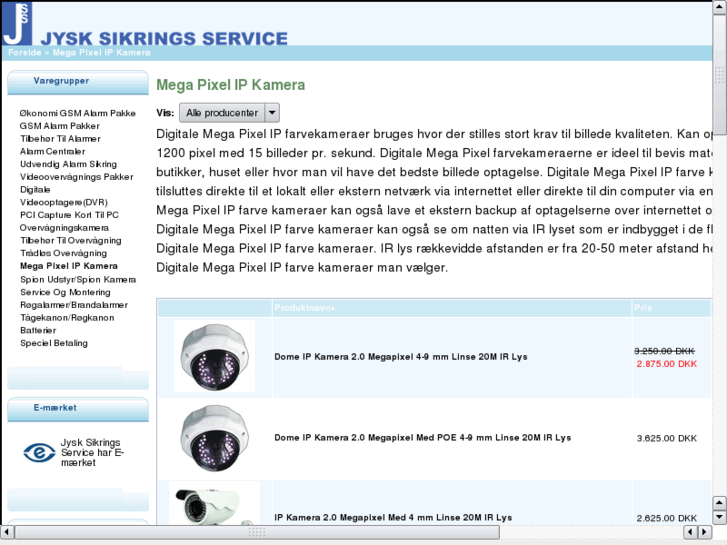Open the Alle producenter dropdown
Viewport: 727px width, 545px height.
229,113
